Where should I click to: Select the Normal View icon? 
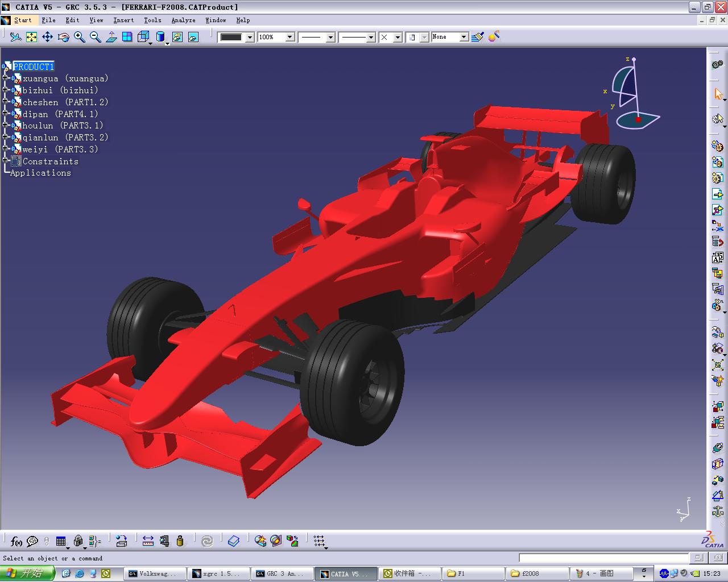pyautogui.click(x=111, y=37)
